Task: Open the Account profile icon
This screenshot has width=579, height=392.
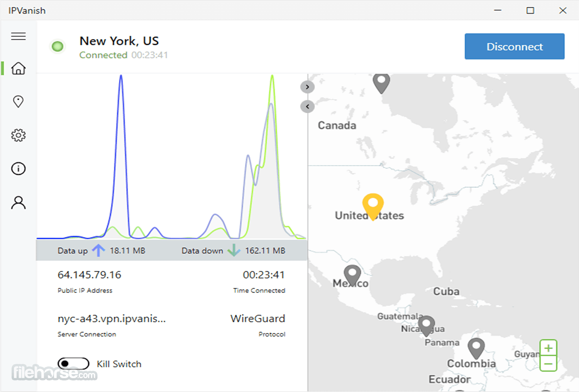Action: click(x=19, y=202)
